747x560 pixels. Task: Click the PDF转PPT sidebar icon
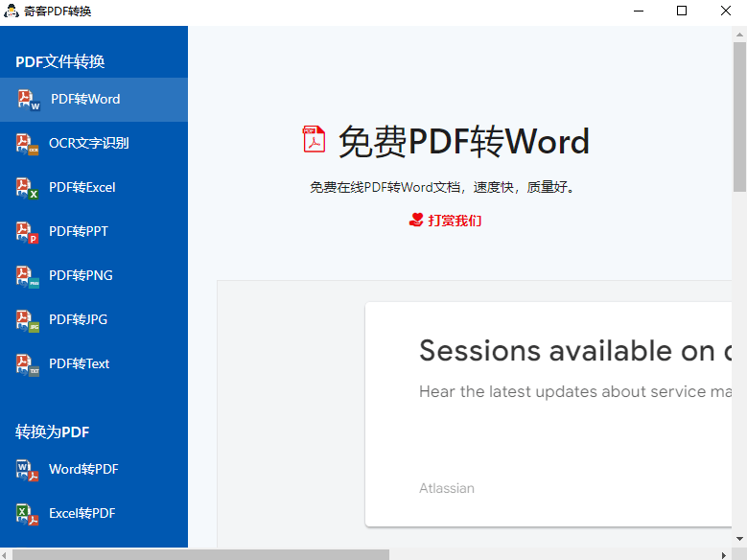(27, 232)
